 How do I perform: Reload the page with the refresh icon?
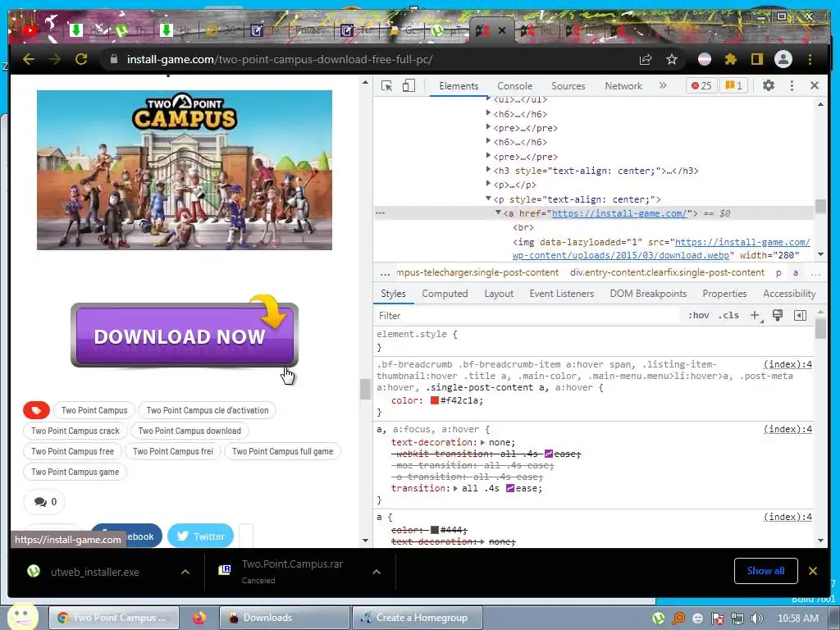(x=81, y=59)
